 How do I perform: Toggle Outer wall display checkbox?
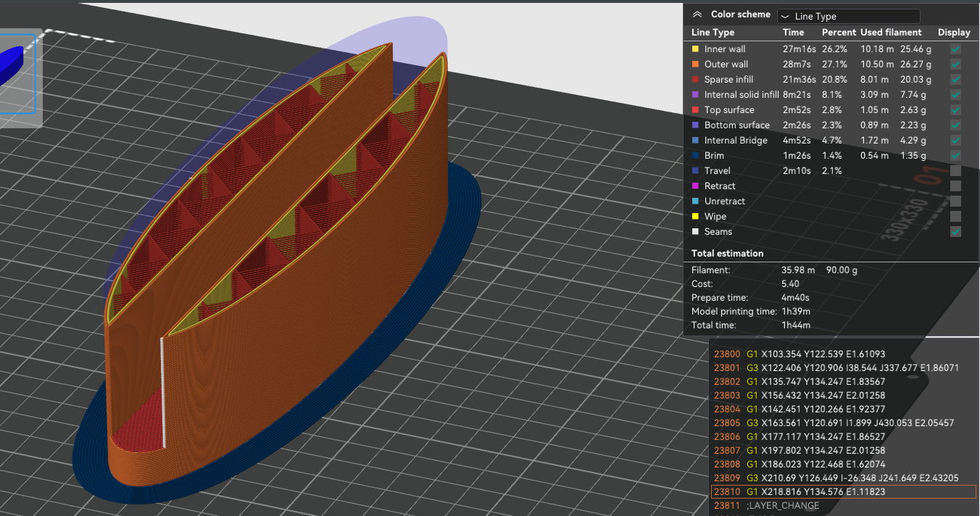tap(955, 64)
